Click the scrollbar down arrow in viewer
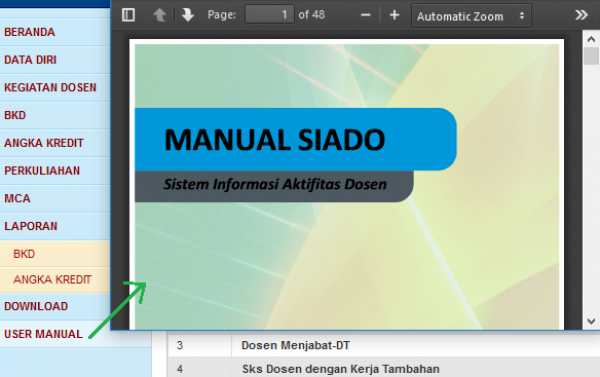The height and width of the screenshot is (377, 600). click(591, 322)
